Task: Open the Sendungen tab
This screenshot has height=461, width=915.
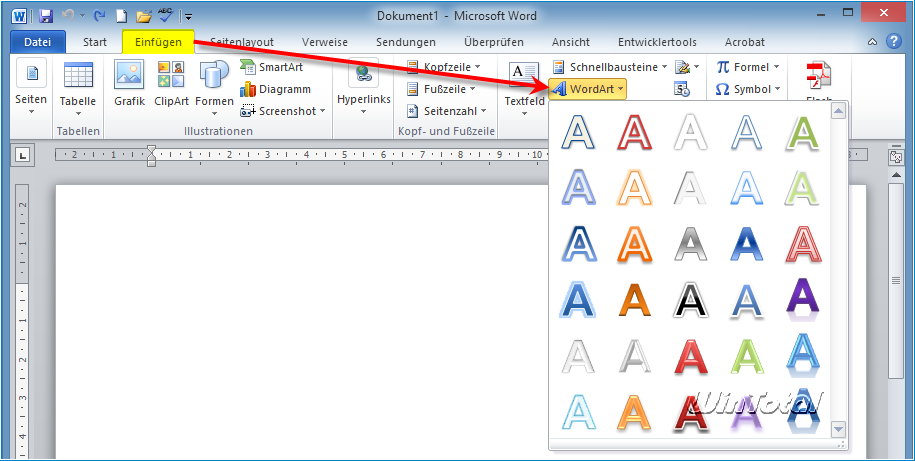Action: [x=406, y=42]
